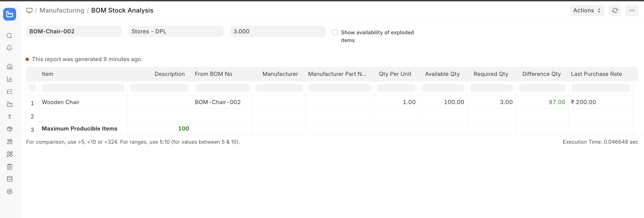
Task: Open the Manufacturing factory sidebar icon
Action: [x=9, y=104]
